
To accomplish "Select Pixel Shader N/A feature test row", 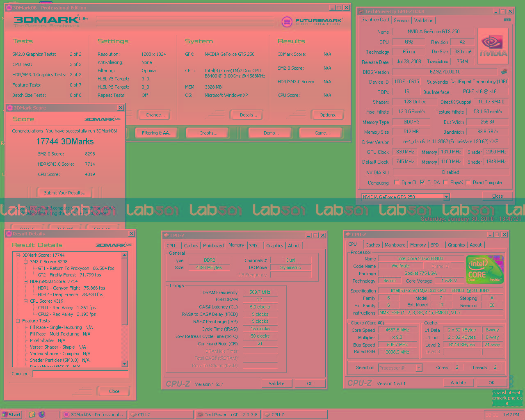I will [x=48, y=340].
